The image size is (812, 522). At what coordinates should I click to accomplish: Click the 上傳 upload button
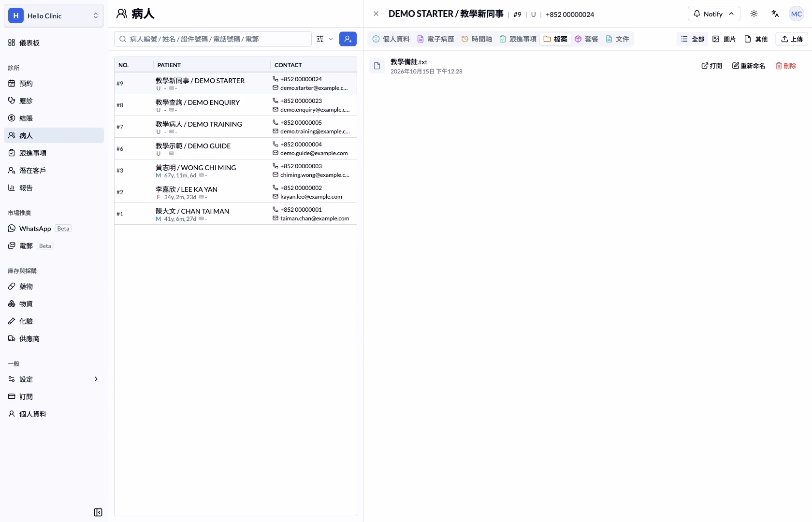pos(792,39)
